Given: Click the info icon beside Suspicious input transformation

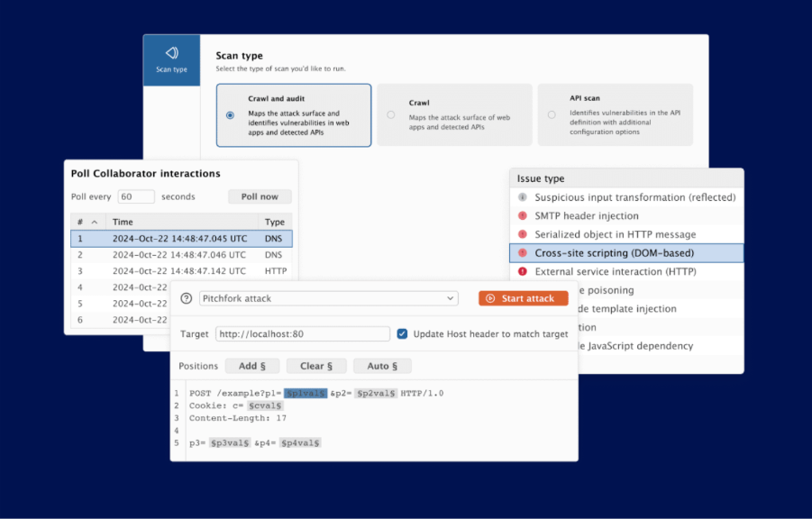Looking at the screenshot, I should [x=523, y=196].
